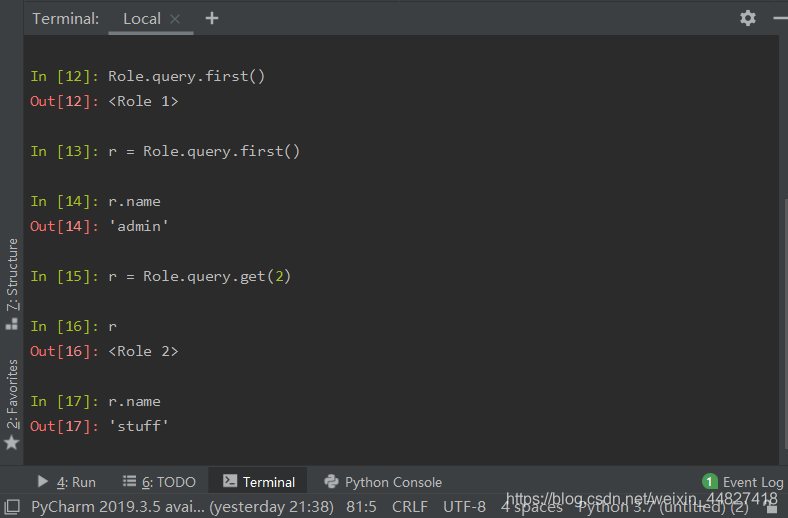Click the In [12] Role.query.first() line

(x=147, y=76)
